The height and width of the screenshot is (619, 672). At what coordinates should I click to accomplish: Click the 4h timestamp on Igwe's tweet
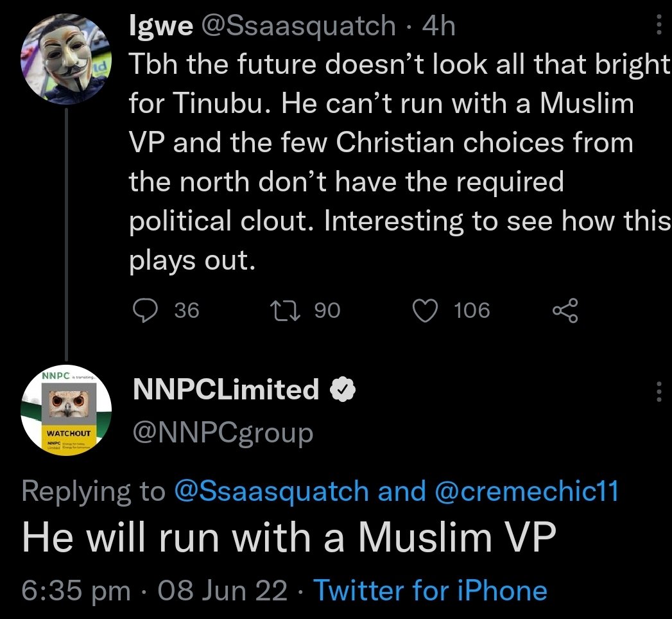pos(439,26)
